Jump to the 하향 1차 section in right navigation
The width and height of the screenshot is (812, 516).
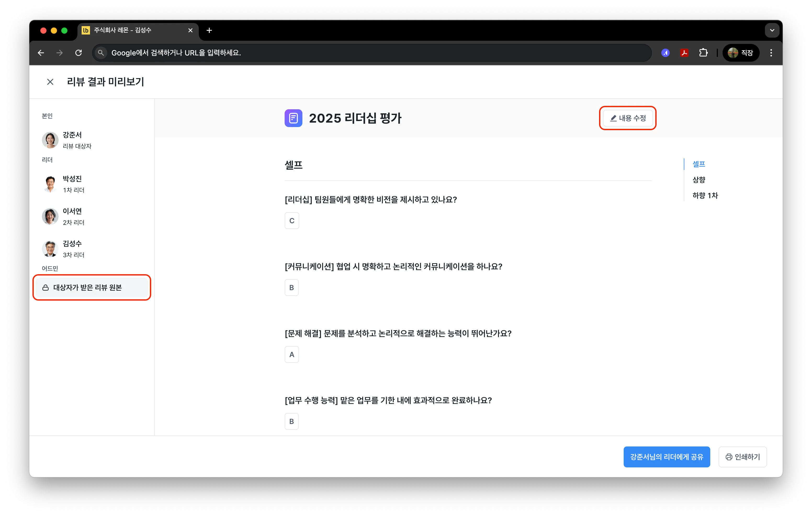pyautogui.click(x=705, y=196)
